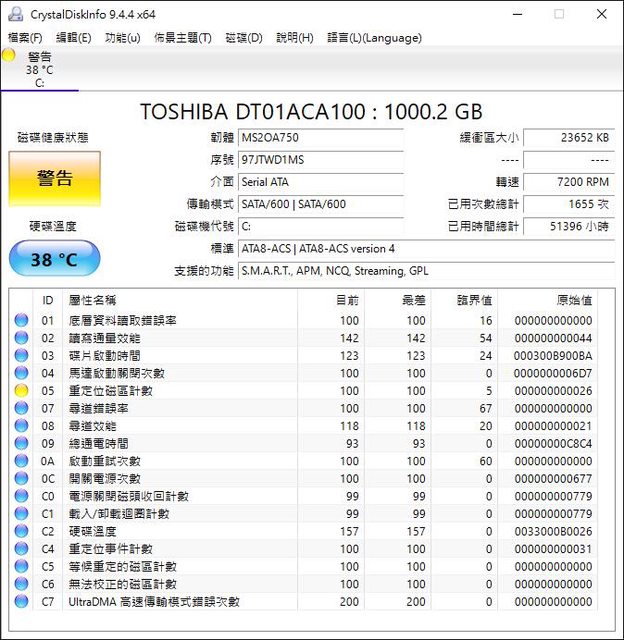
Task: Select the C: drive tab
Action: pos(40,70)
